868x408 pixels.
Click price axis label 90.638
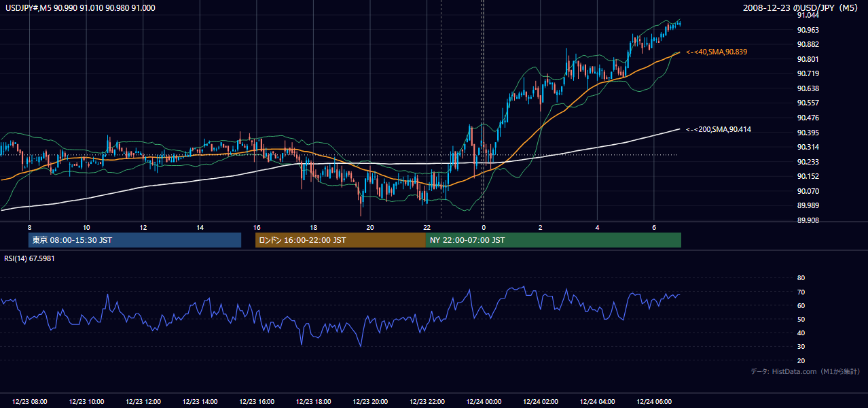tap(808, 88)
